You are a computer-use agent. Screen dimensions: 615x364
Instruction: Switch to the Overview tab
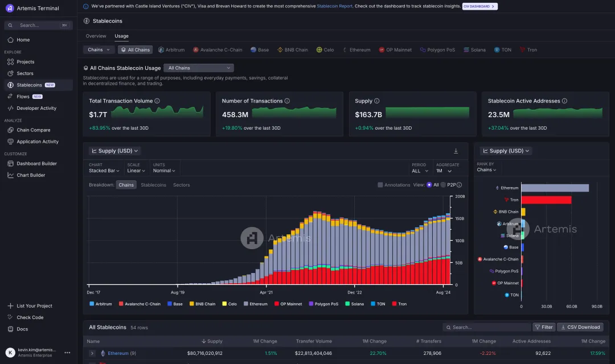click(x=96, y=36)
